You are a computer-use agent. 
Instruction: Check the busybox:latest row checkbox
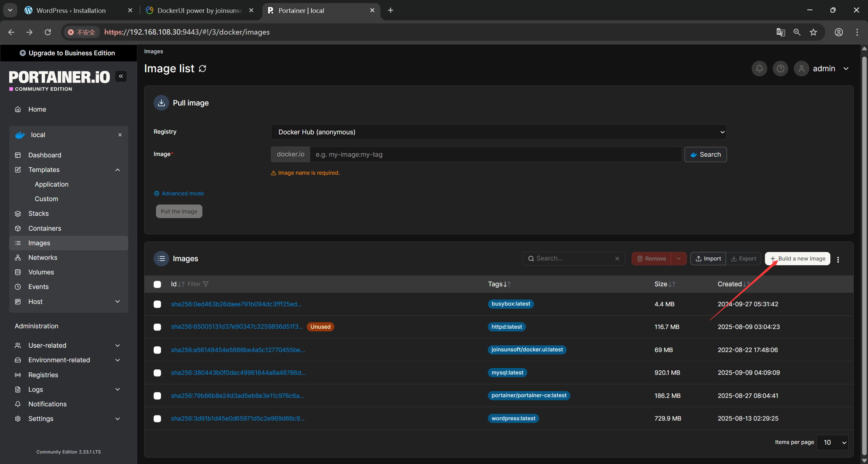point(157,304)
